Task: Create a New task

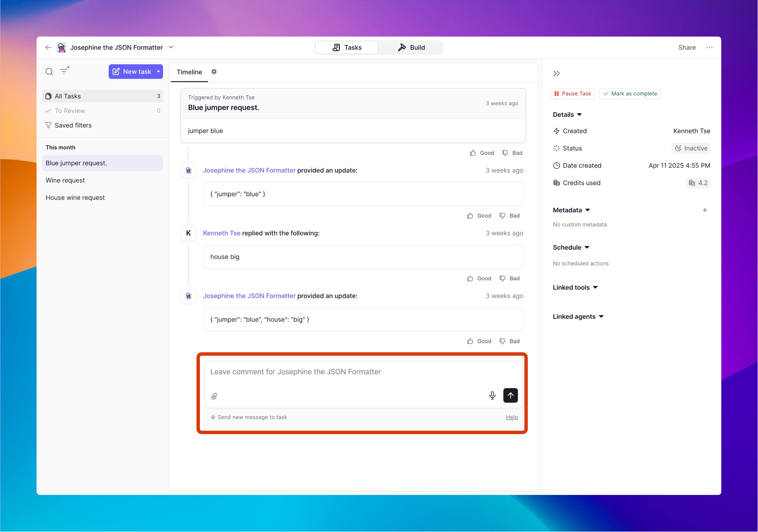Action: click(131, 72)
